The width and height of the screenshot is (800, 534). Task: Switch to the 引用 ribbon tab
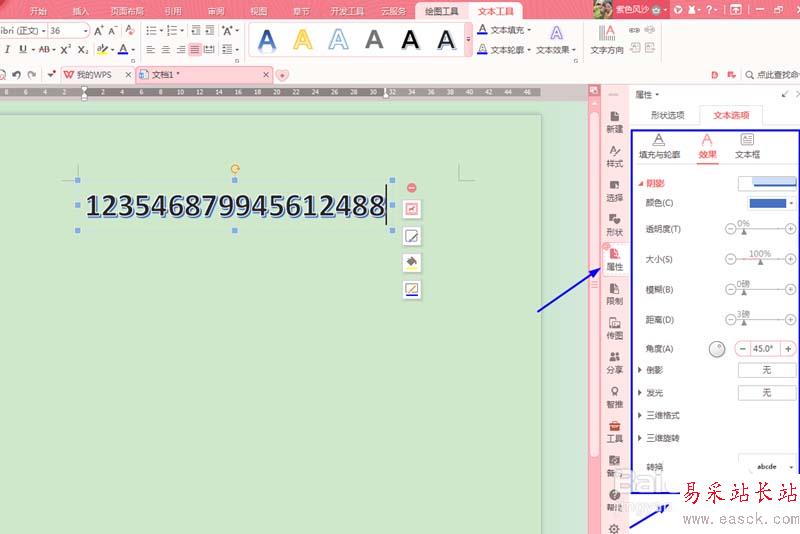pos(173,11)
